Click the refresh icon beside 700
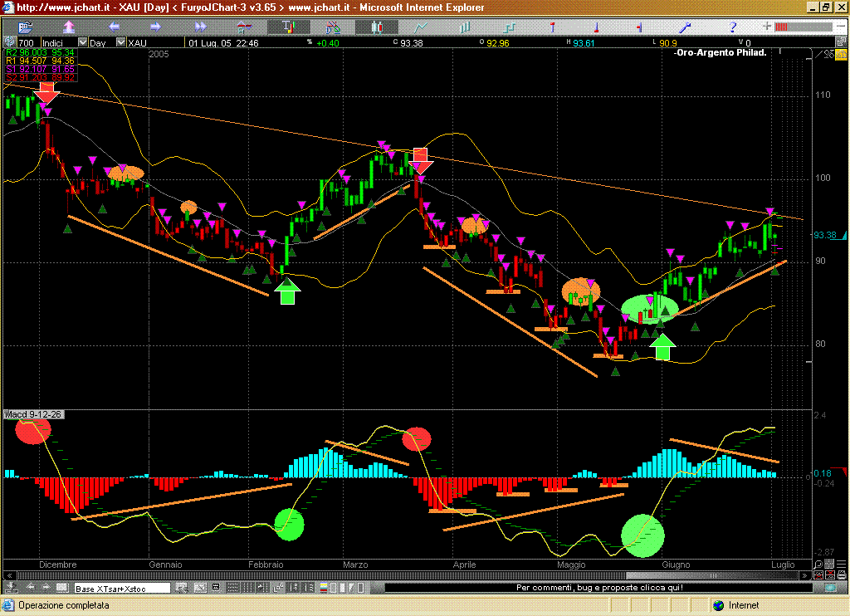Image resolution: width=850 pixels, height=616 pixels. click(10, 42)
